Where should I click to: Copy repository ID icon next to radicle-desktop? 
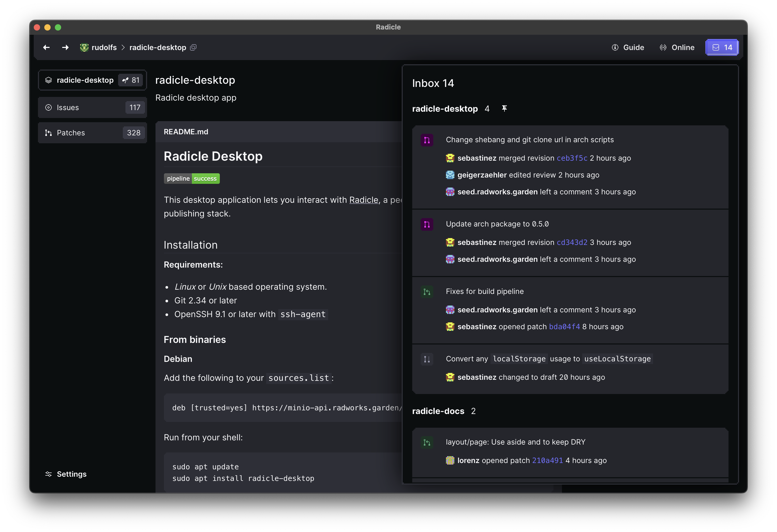(x=193, y=47)
